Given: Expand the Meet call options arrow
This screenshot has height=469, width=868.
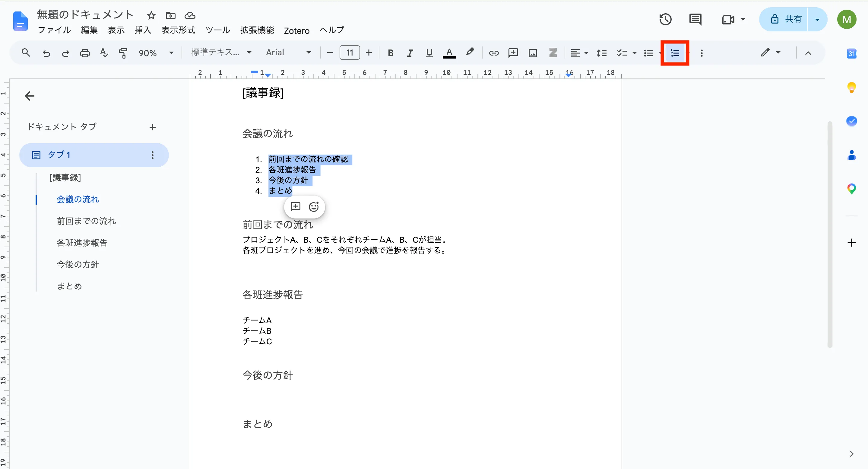Looking at the screenshot, I should (x=743, y=19).
